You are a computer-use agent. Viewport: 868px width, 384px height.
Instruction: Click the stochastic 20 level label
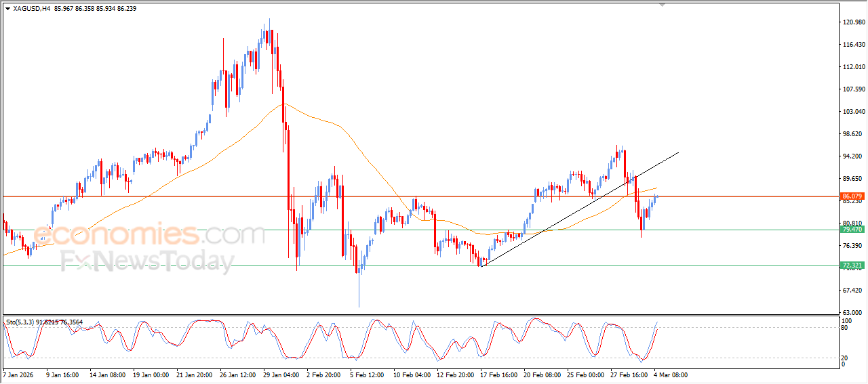[x=846, y=358]
